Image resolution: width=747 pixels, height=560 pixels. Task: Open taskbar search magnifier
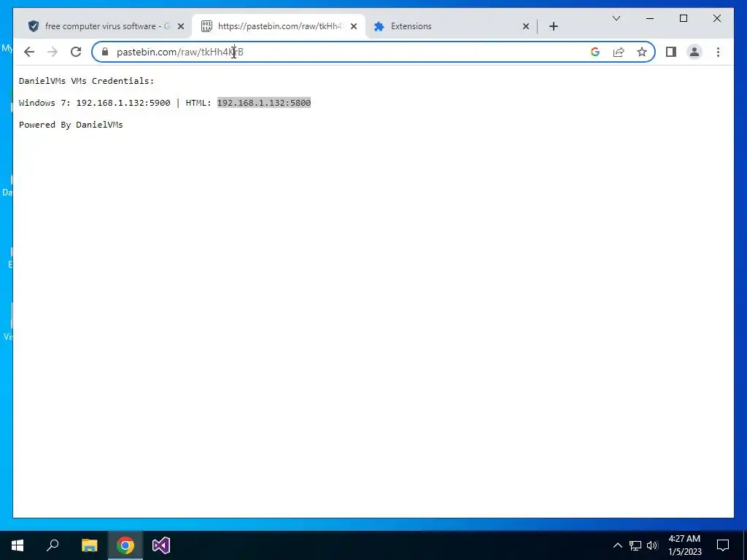point(53,545)
